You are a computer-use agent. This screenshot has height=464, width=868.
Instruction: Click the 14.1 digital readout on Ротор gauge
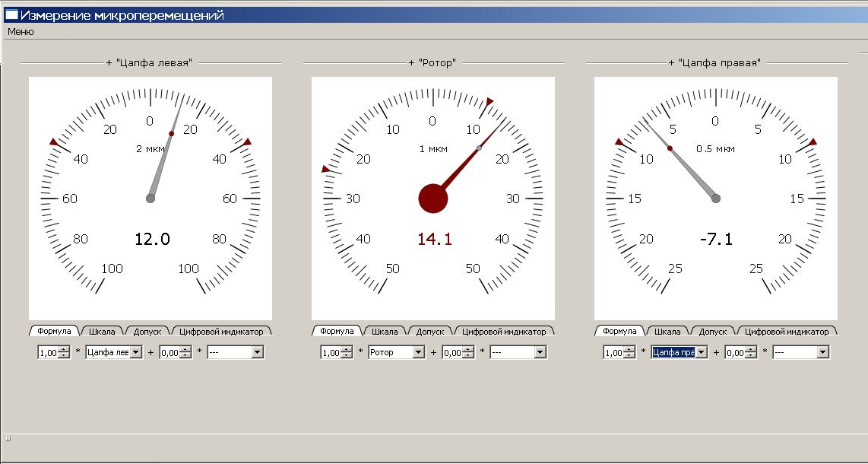[434, 240]
